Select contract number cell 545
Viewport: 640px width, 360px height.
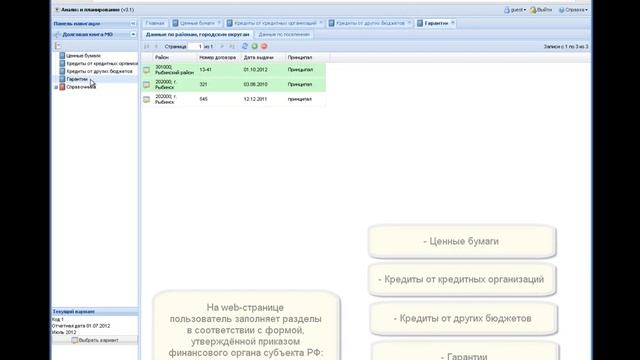click(219, 99)
